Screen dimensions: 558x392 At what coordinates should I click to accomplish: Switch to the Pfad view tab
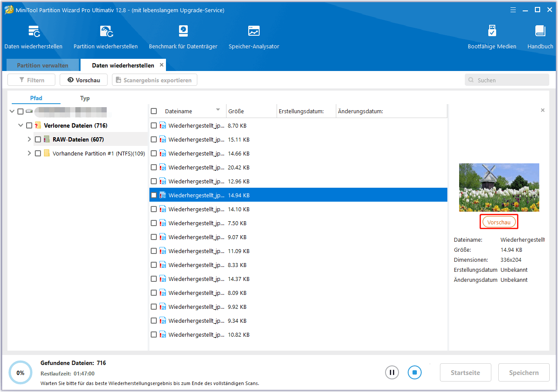click(x=36, y=98)
